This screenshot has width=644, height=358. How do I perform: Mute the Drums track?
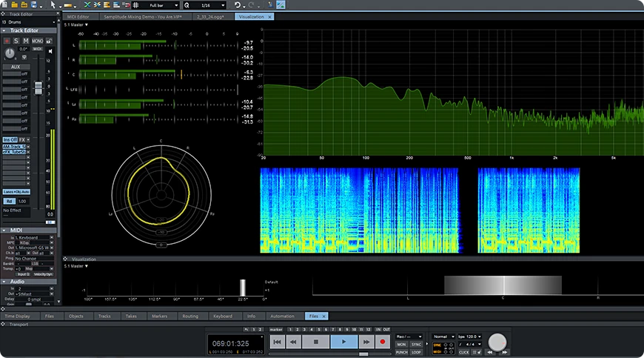pyautogui.click(x=26, y=41)
